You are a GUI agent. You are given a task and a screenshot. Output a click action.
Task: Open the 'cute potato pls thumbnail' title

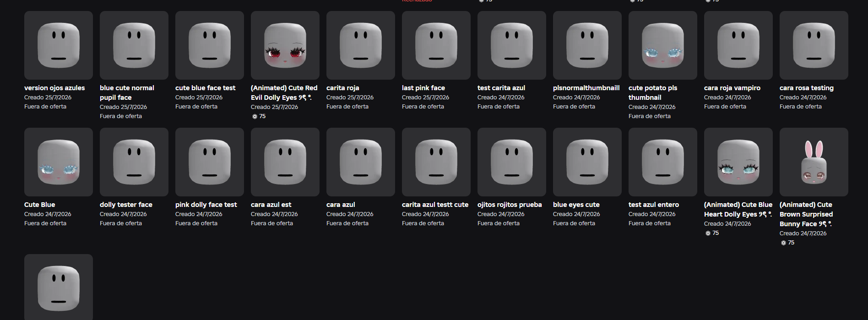tap(653, 92)
